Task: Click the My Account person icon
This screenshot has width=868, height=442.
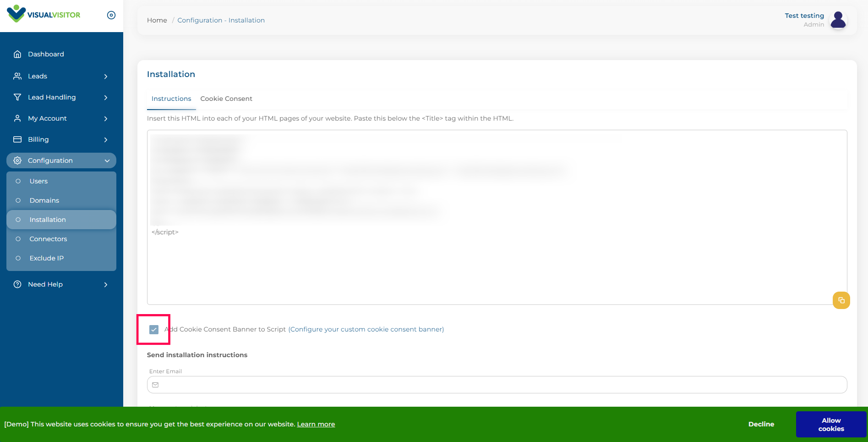Action: (x=17, y=118)
